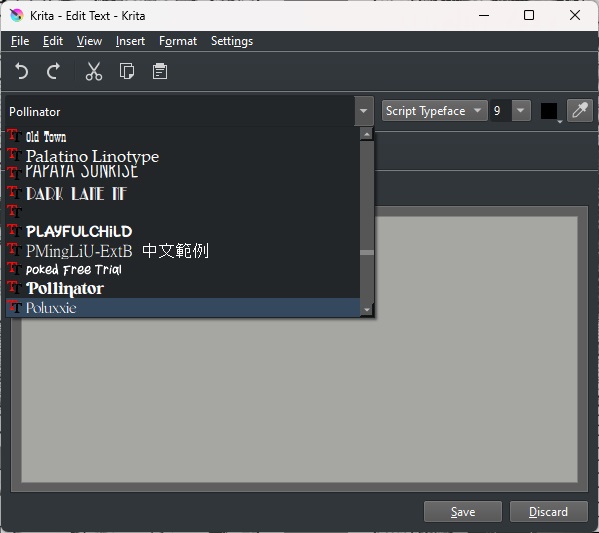Open the Settings menu
Viewport: 599px width, 533px height.
[232, 41]
